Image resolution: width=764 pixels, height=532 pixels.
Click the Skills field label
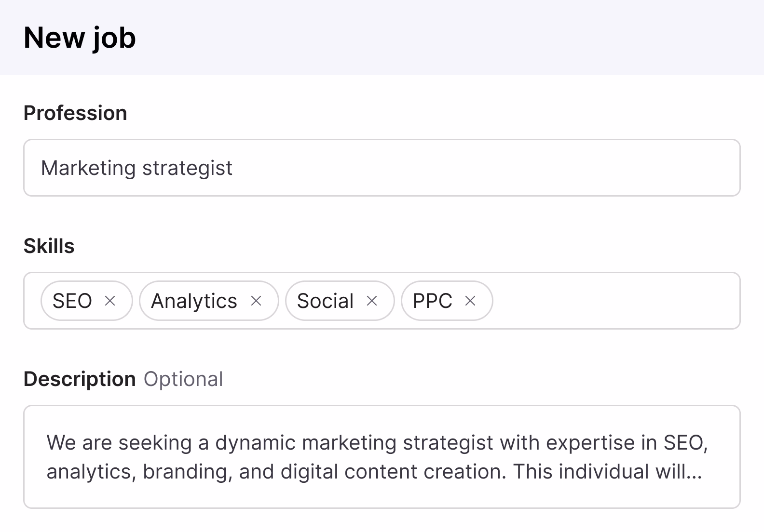(49, 246)
